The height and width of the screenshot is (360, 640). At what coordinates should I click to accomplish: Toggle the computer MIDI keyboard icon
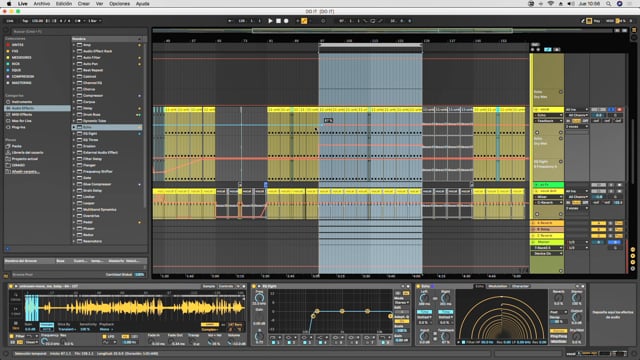tap(589, 21)
